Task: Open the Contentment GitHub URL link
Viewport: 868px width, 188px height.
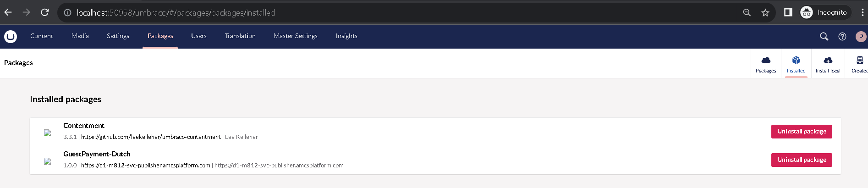Action: coord(151,137)
